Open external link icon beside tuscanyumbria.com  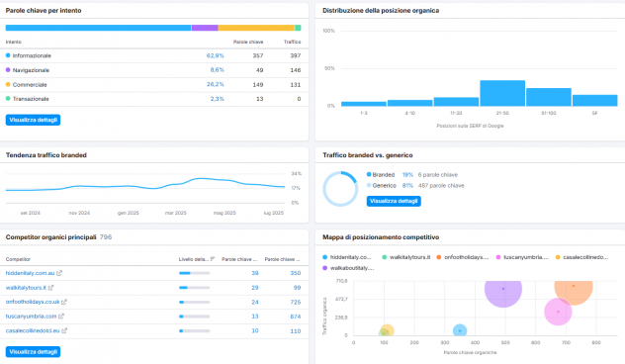click(x=61, y=317)
